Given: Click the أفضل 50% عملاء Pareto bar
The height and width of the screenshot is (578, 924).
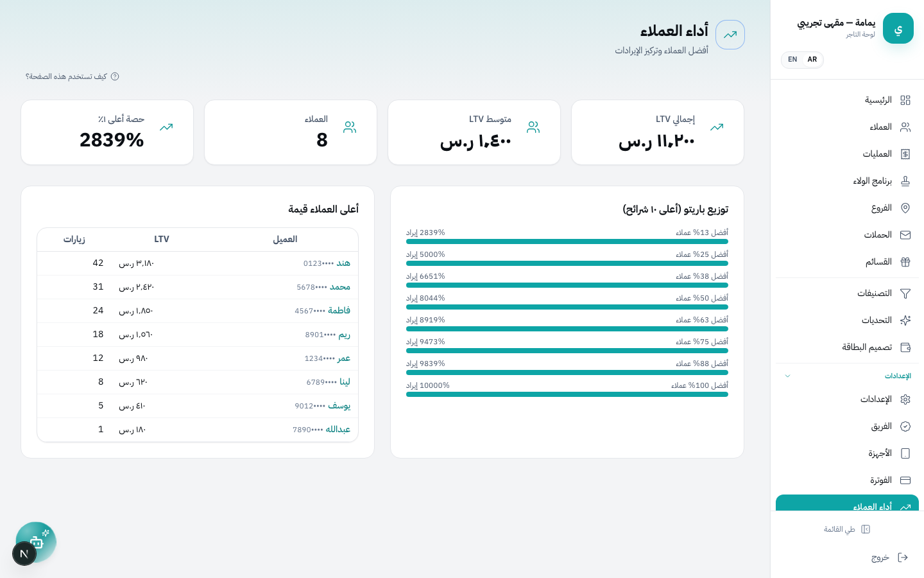Looking at the screenshot, I should point(567,307).
